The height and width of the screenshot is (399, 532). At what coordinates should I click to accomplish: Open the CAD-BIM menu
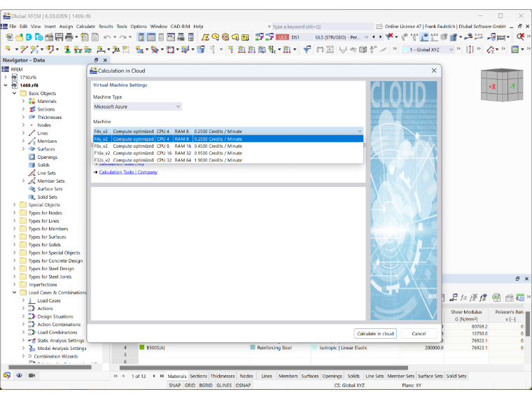[180, 27]
